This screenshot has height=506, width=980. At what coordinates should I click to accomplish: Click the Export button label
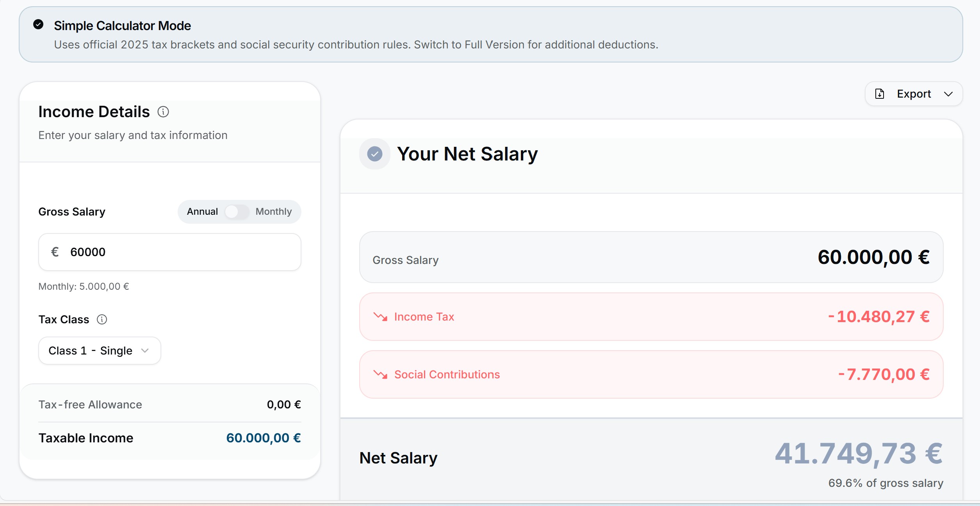(914, 94)
